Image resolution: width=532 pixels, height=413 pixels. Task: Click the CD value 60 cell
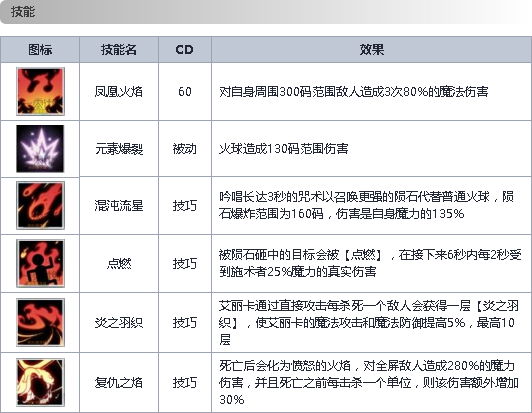(x=185, y=92)
